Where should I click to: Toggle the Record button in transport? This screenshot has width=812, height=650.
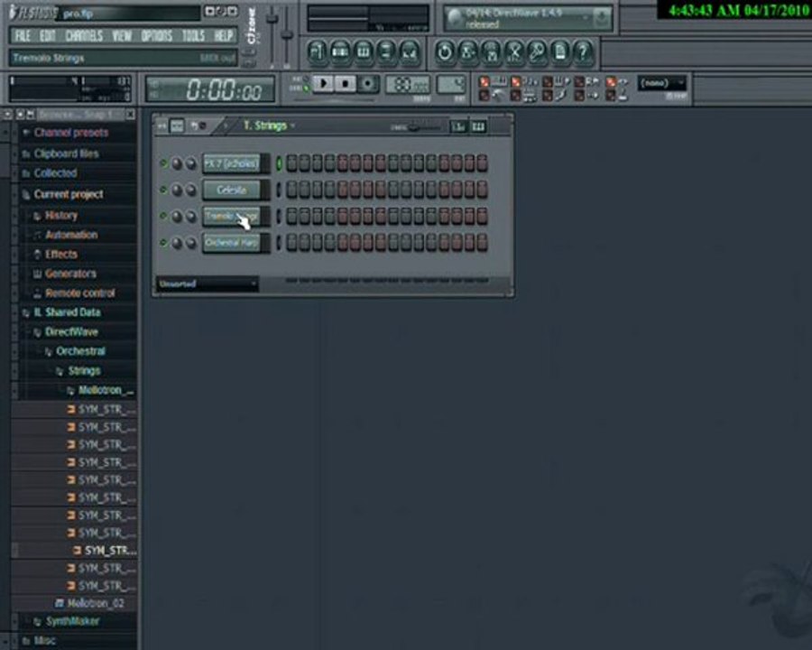click(368, 83)
